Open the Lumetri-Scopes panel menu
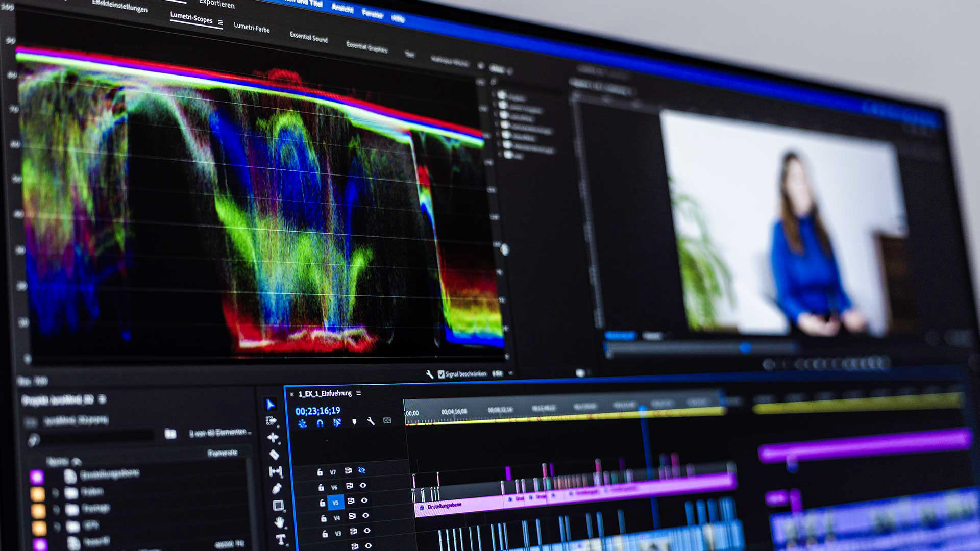 point(220,22)
